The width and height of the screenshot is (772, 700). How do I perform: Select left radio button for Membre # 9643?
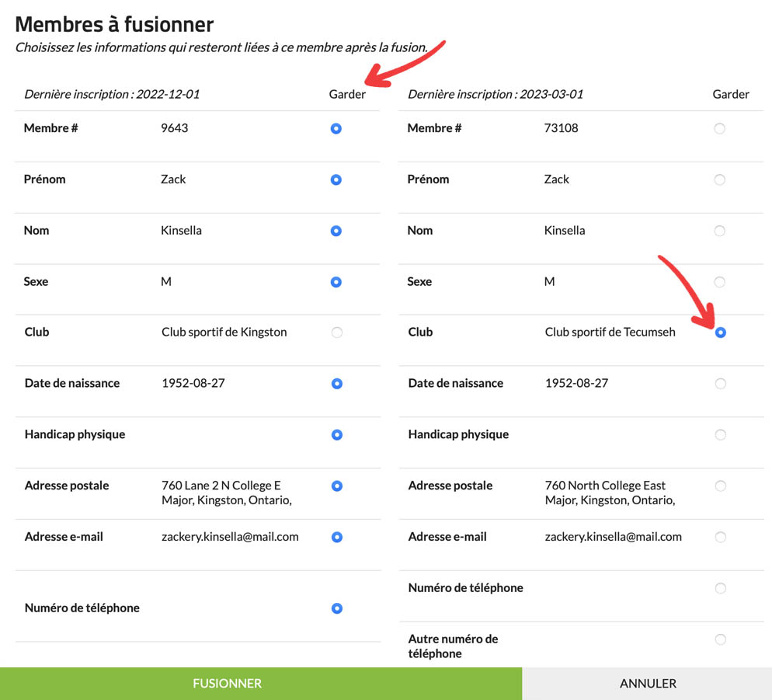pyautogui.click(x=336, y=128)
